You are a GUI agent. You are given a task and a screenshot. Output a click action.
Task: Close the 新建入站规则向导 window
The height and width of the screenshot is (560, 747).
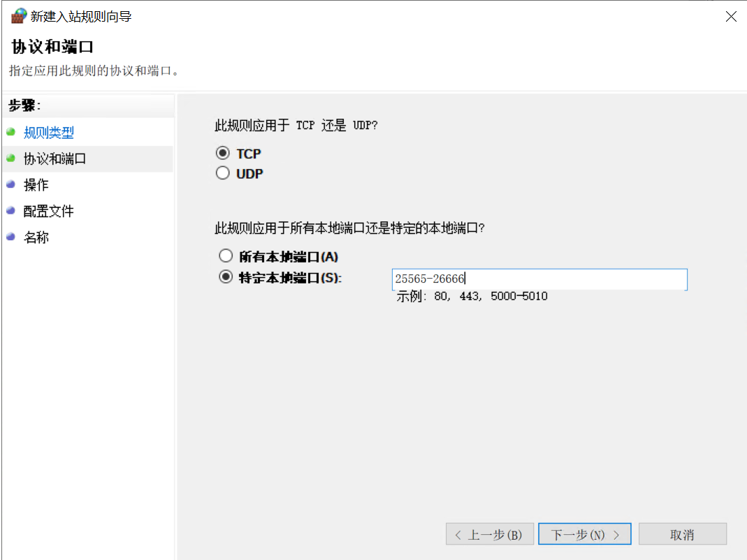[731, 17]
